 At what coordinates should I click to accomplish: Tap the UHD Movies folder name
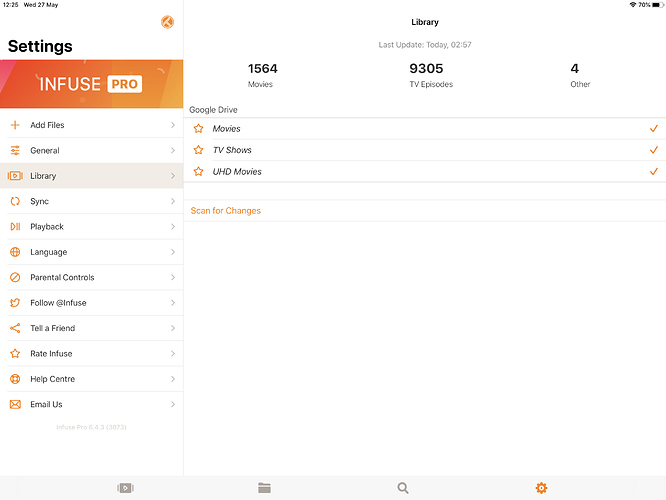(237, 172)
